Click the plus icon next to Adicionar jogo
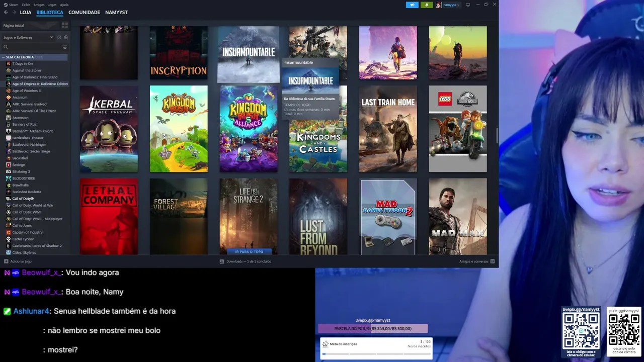The image size is (644, 362). point(6,261)
